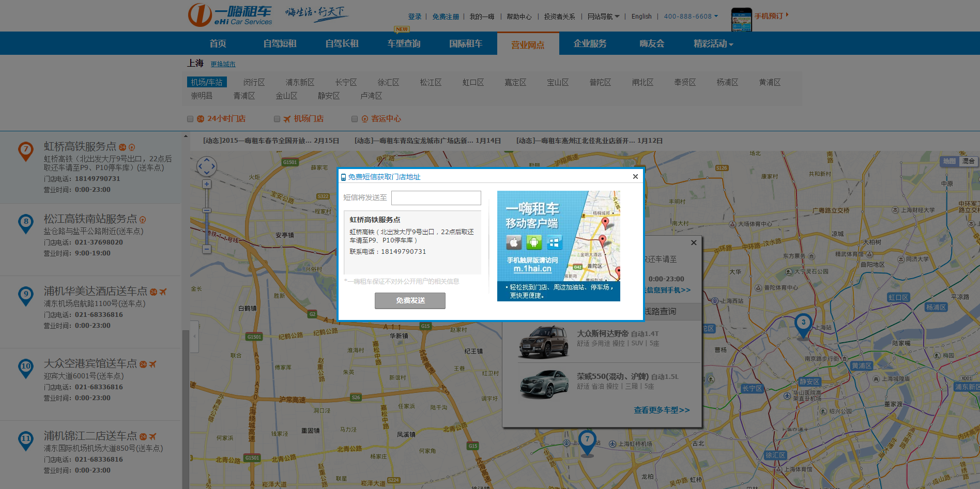The height and width of the screenshot is (489, 980).
Task: Zoom in with the map plus button
Action: point(206,184)
